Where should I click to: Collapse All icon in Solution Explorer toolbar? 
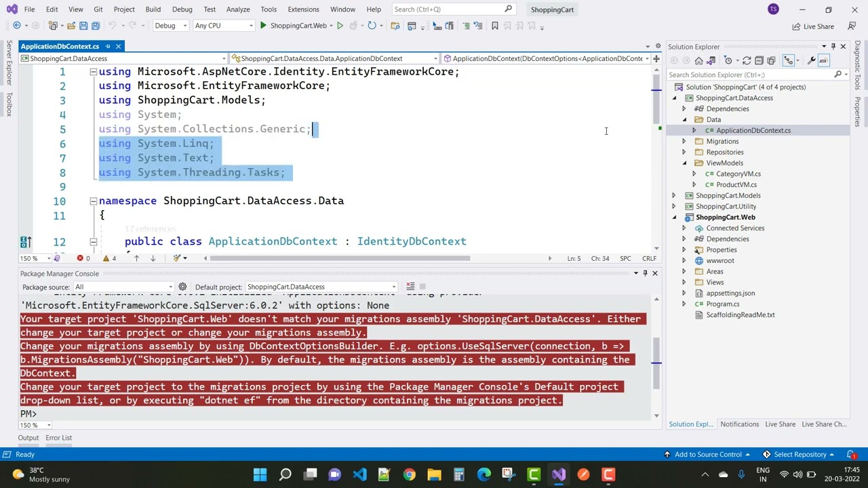759,61
